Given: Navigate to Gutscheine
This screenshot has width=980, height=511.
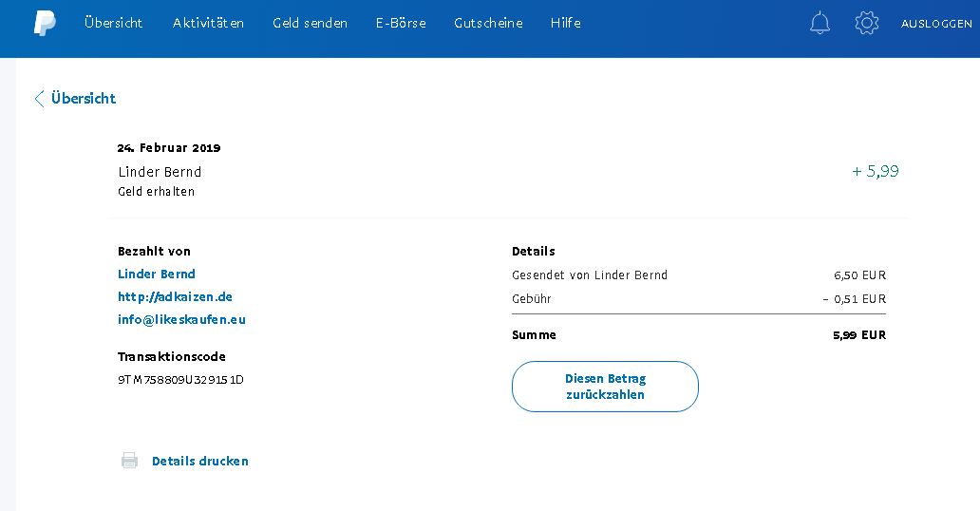Looking at the screenshot, I should pyautogui.click(x=488, y=23).
